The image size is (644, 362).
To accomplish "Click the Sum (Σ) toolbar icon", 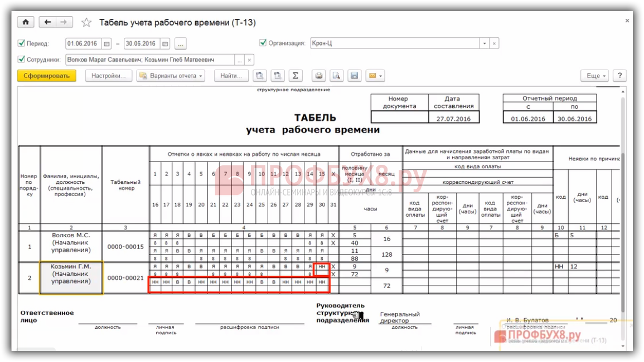I will pyautogui.click(x=296, y=76).
